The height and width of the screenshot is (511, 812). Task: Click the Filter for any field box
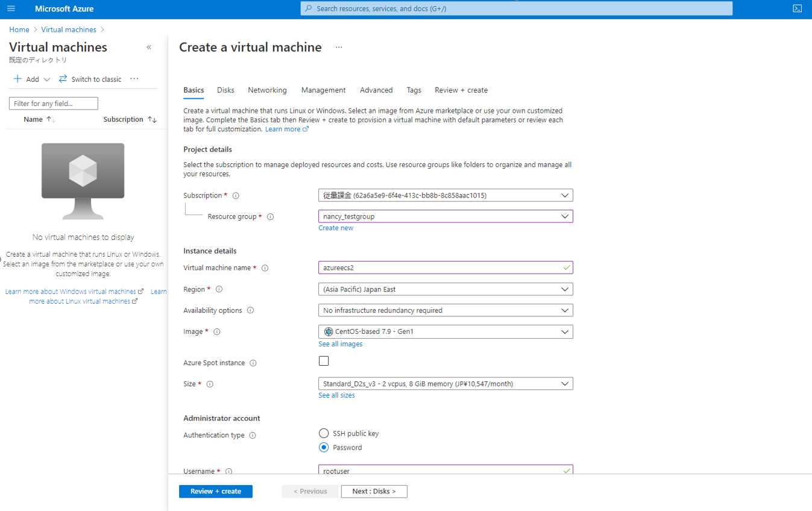coord(54,104)
